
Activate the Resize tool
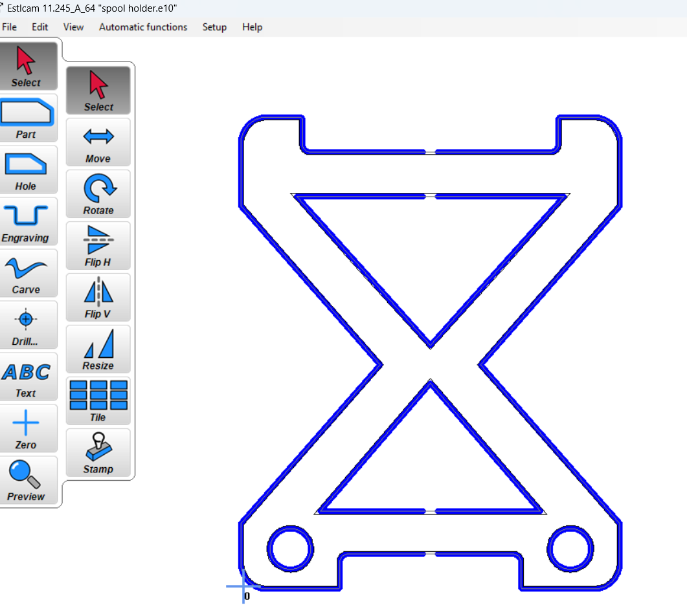[x=98, y=349]
